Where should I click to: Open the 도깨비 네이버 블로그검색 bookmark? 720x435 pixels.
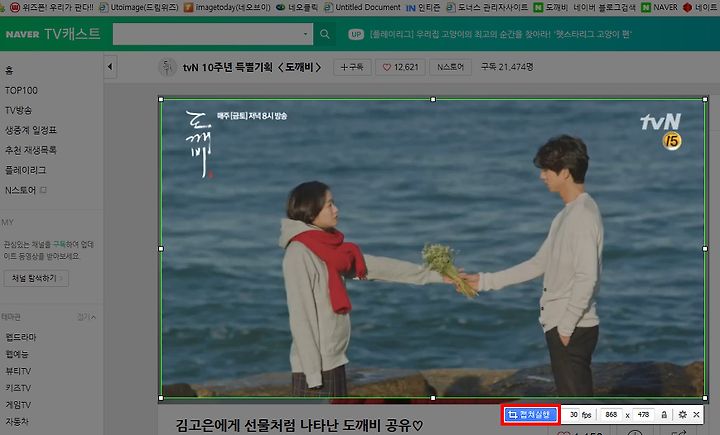click(584, 7)
